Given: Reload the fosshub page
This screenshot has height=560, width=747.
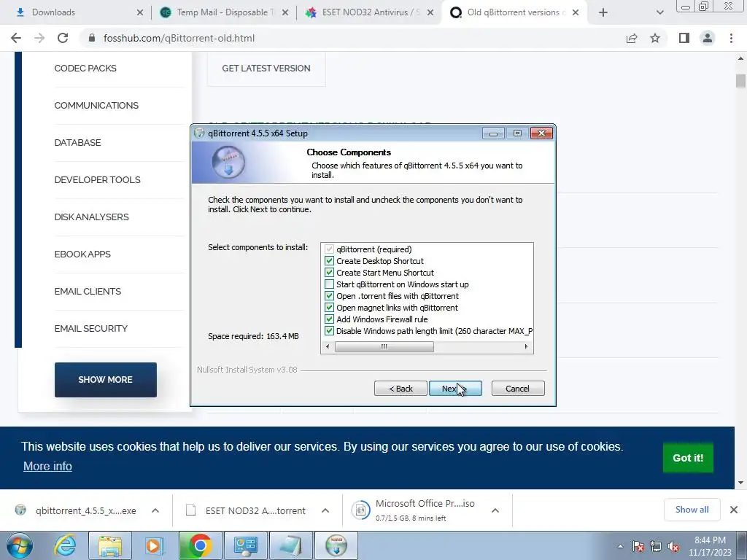Looking at the screenshot, I should pyautogui.click(x=63, y=38).
